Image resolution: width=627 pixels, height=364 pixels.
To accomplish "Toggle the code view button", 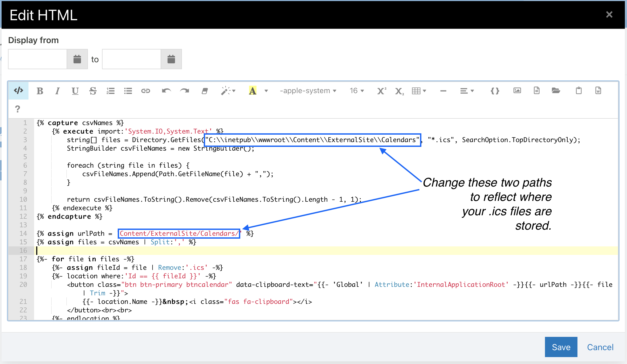I will click(x=19, y=91).
